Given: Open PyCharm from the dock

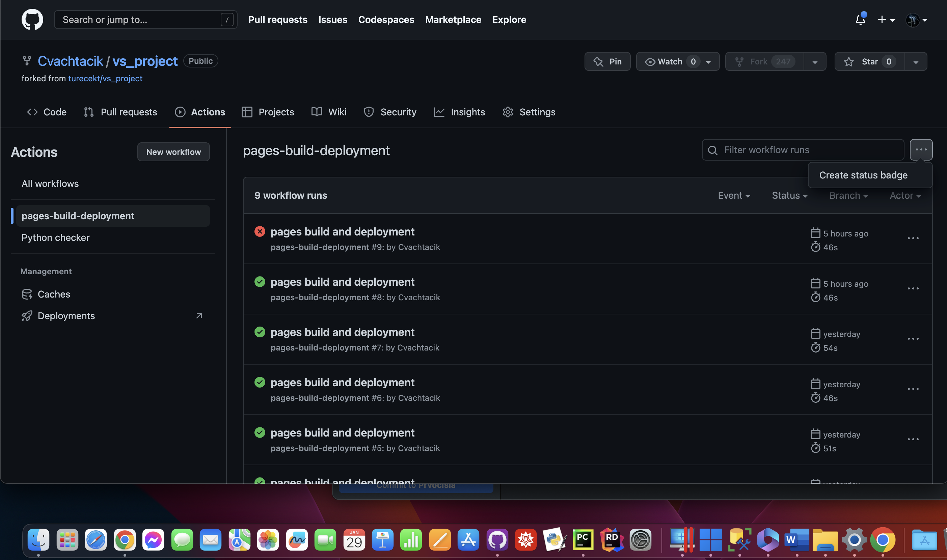Looking at the screenshot, I should [x=583, y=540].
